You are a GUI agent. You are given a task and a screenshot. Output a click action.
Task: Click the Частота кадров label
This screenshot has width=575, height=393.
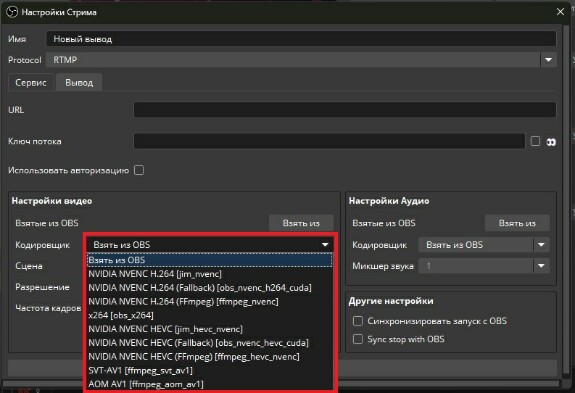[x=48, y=308]
